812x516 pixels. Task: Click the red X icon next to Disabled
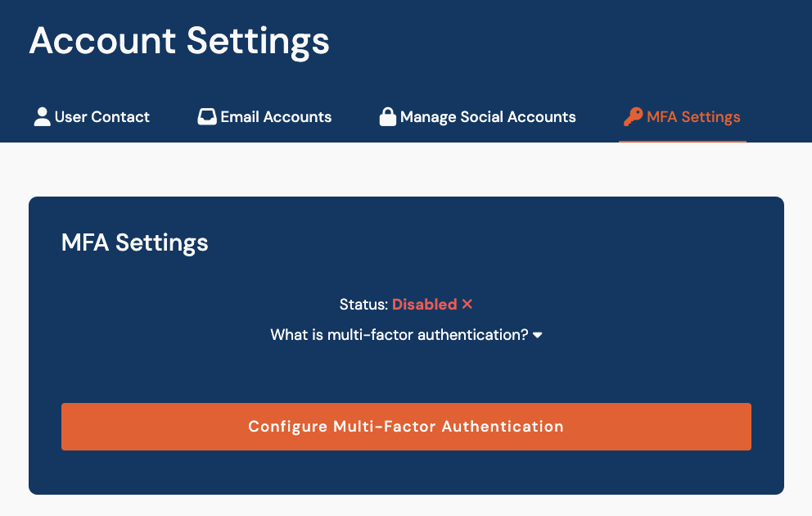point(467,304)
